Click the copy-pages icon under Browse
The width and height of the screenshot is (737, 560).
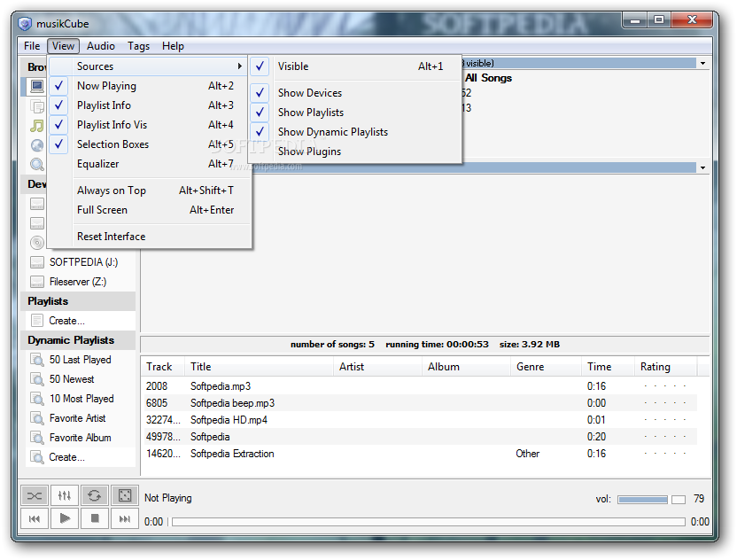36,106
